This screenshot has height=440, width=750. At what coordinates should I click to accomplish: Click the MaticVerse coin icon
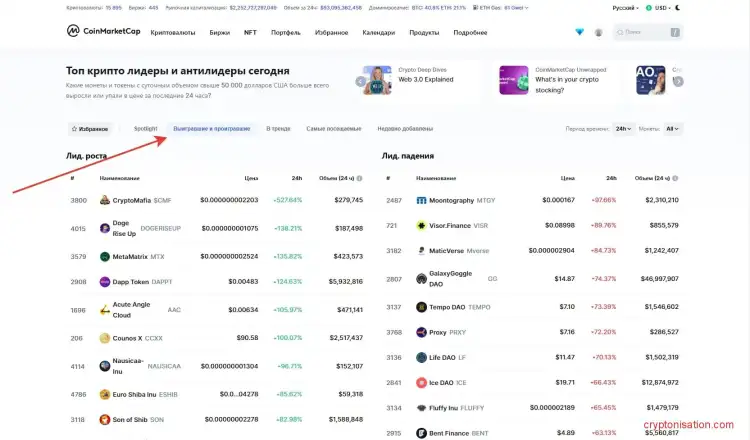[421, 251]
